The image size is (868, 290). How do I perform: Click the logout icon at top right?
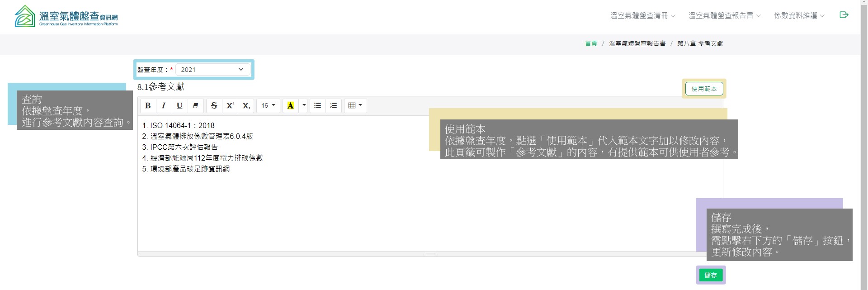pyautogui.click(x=844, y=15)
